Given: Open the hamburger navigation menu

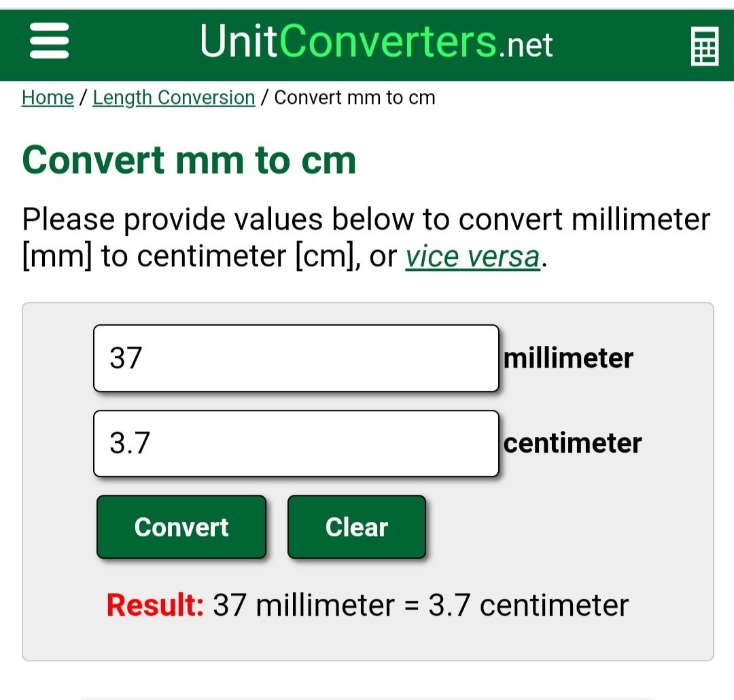Looking at the screenshot, I should tap(49, 42).
